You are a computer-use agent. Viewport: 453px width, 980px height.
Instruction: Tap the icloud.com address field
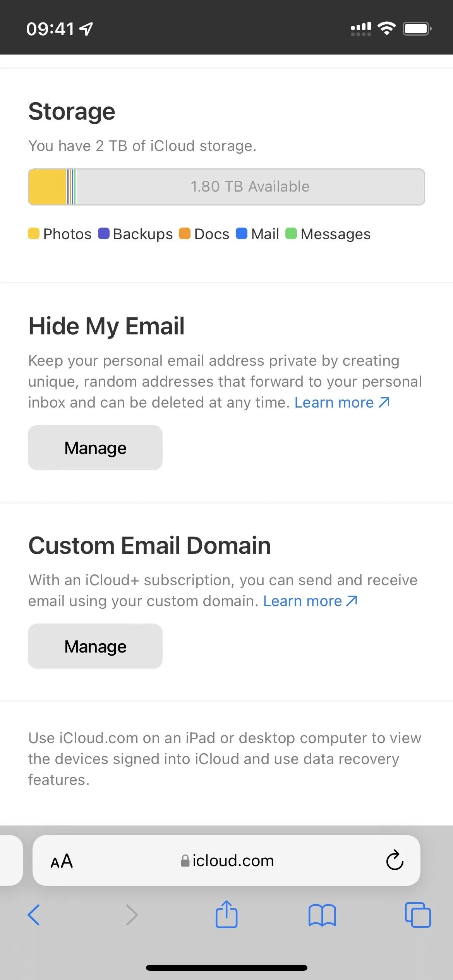226,860
